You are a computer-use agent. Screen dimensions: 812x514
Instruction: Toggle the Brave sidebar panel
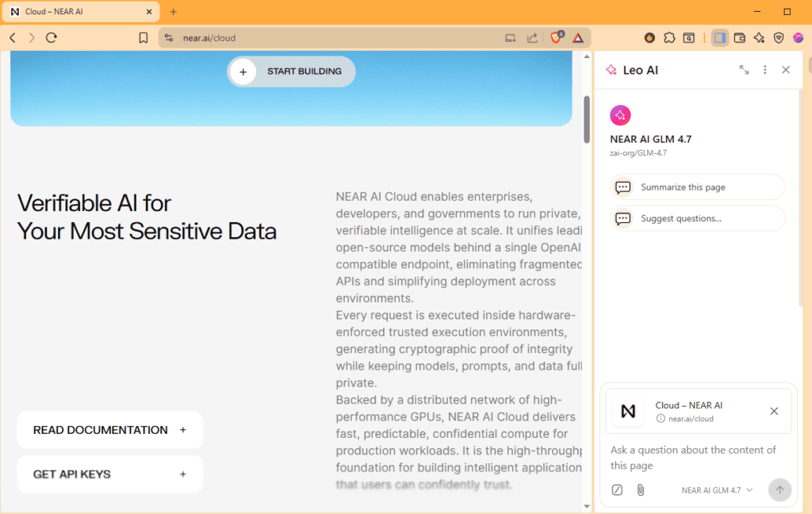coord(720,37)
